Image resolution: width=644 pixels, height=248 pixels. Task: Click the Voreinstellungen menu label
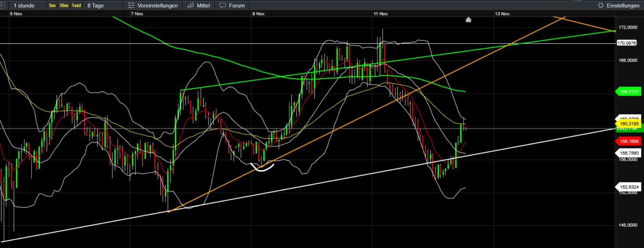[x=157, y=6]
